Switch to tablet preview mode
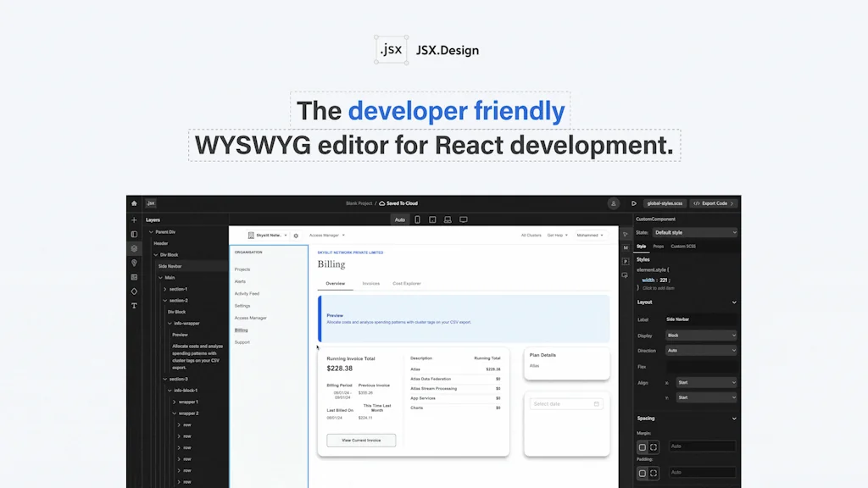Screen dimensions: 868x488 pyautogui.click(x=431, y=219)
